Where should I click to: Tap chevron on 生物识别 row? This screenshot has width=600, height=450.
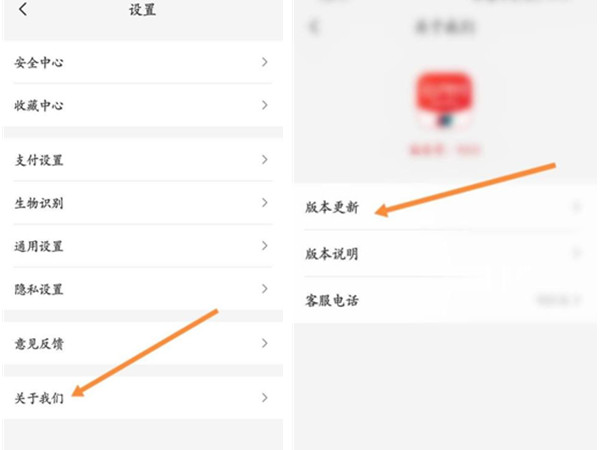(x=264, y=203)
